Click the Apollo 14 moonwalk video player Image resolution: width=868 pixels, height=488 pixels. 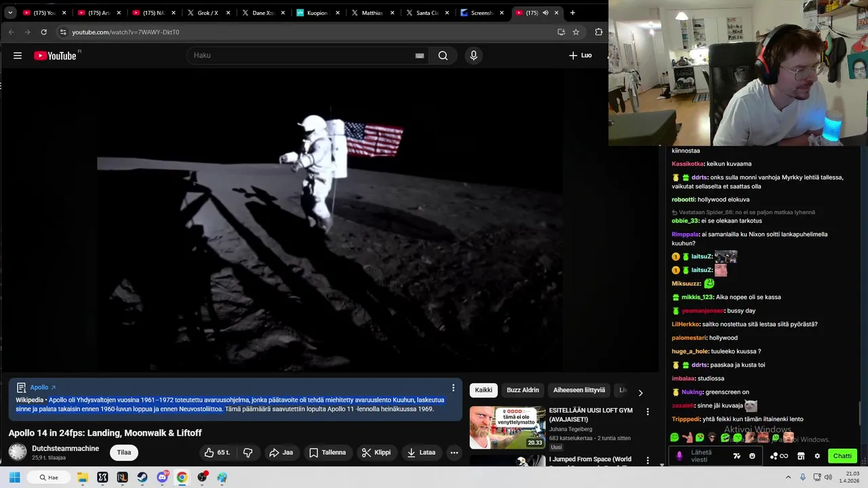330,220
